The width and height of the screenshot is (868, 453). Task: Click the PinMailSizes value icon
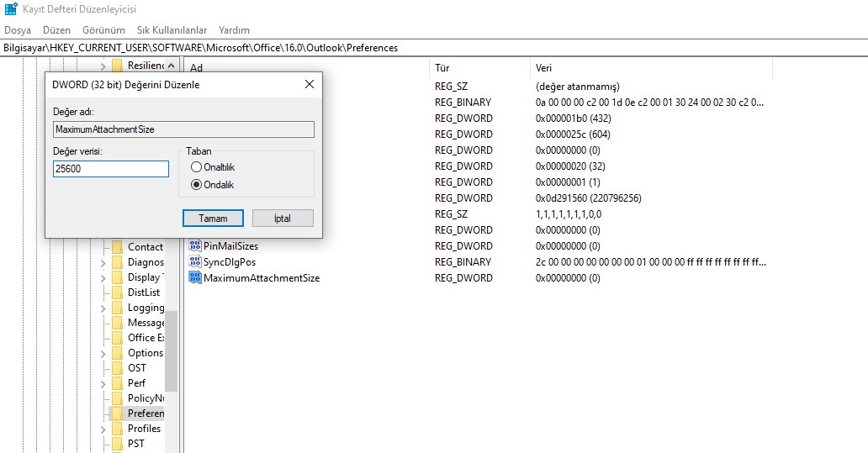pos(195,246)
